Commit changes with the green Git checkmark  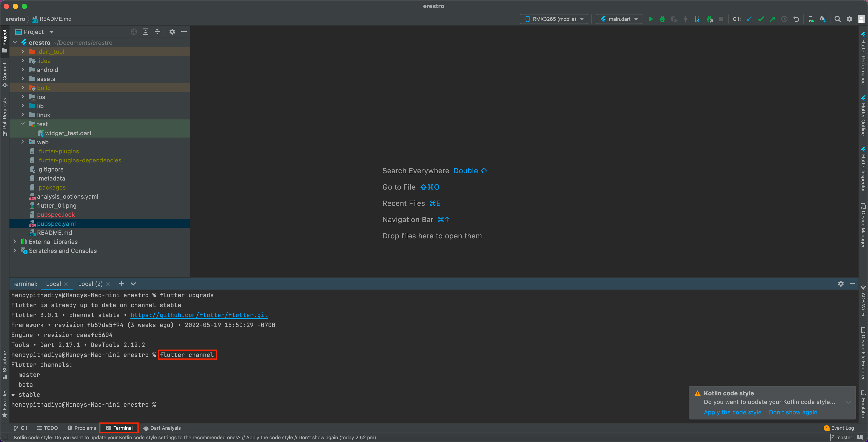[761, 19]
